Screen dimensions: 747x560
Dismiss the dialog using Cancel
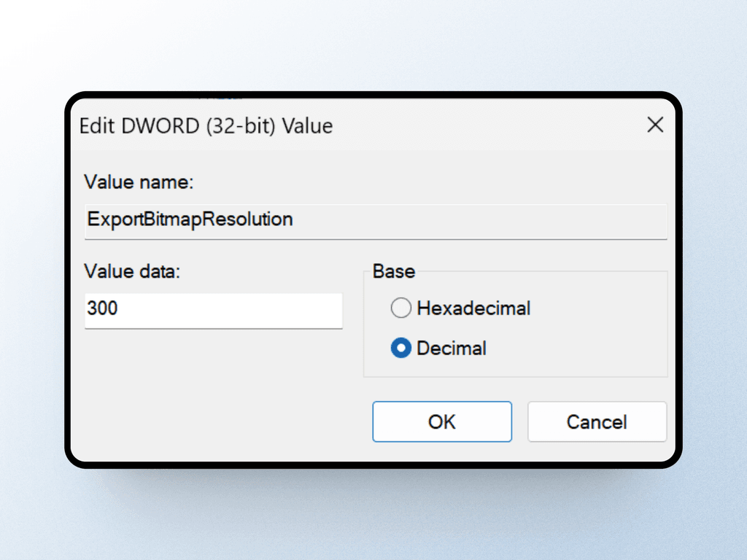597,421
